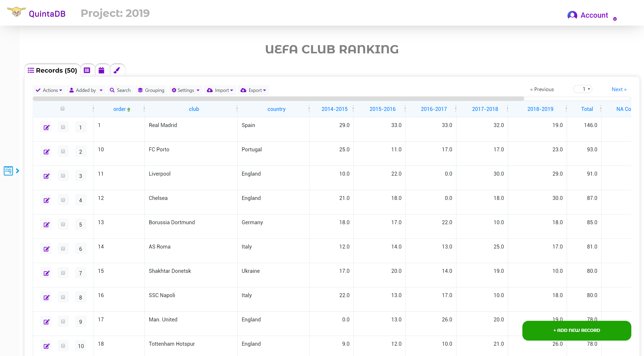Image resolution: width=644 pixels, height=356 pixels.
Task: Open the Grouping tool
Action: [x=151, y=90]
